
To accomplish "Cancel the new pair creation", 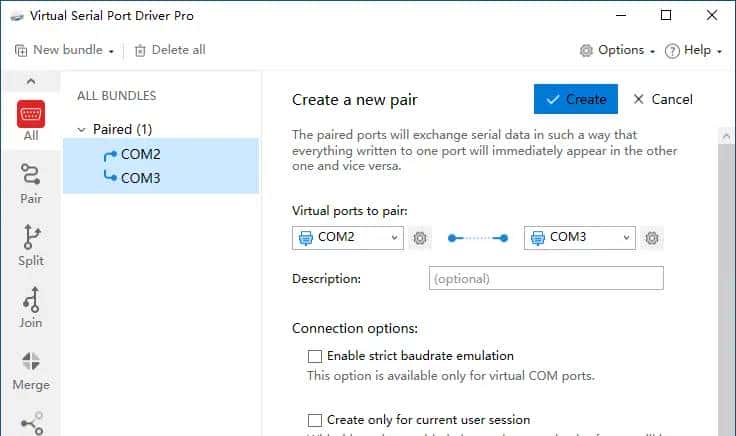I will pyautogui.click(x=663, y=99).
